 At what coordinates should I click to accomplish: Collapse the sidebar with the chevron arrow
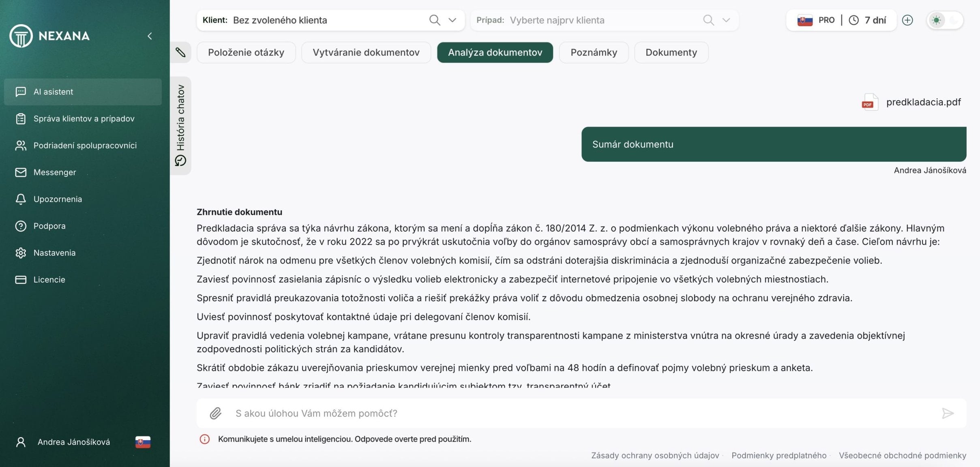pyautogui.click(x=150, y=36)
